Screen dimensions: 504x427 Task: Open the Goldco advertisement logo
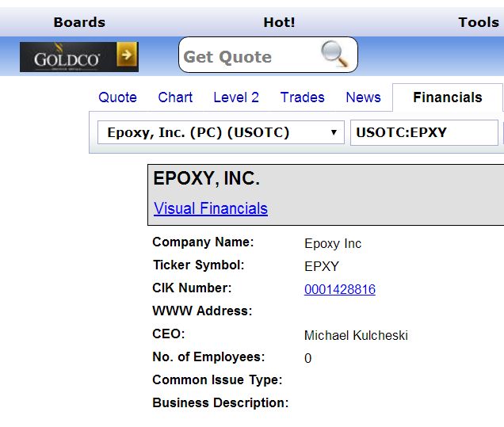(x=67, y=58)
